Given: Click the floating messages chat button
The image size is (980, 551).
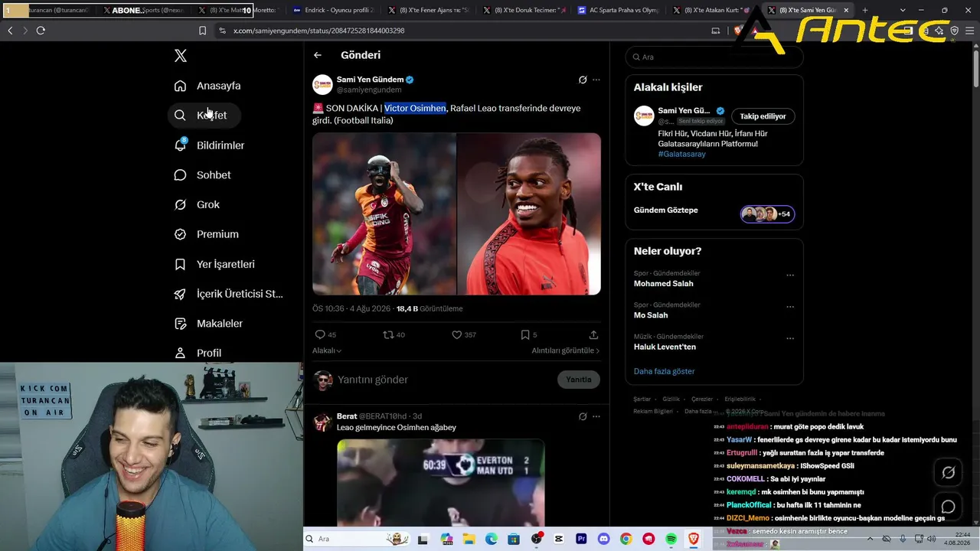Looking at the screenshot, I should tap(948, 507).
